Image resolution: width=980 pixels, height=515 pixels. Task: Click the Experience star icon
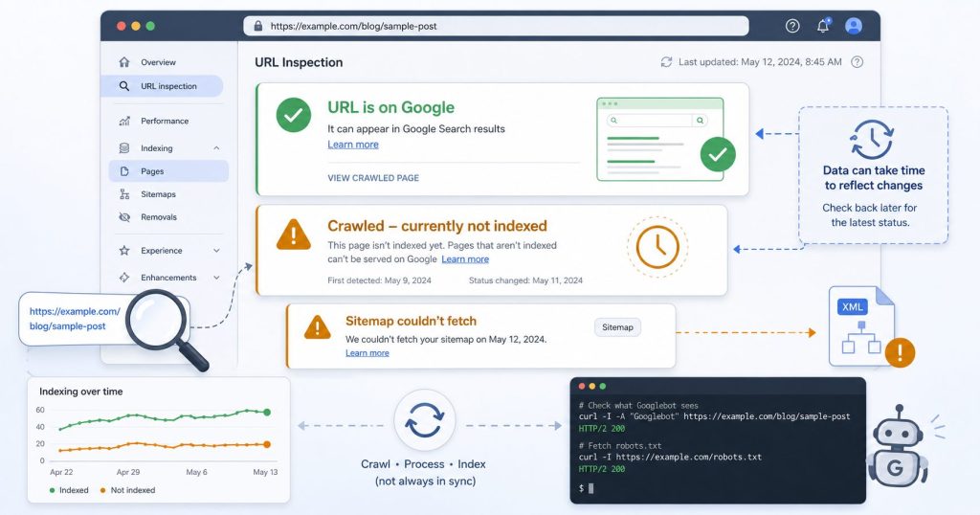click(x=124, y=250)
